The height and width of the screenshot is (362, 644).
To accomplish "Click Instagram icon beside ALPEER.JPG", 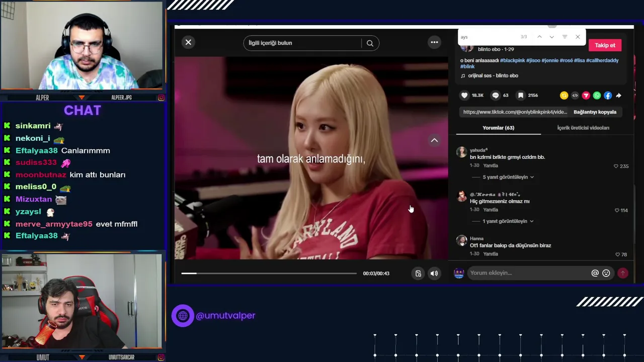I will 161,98.
